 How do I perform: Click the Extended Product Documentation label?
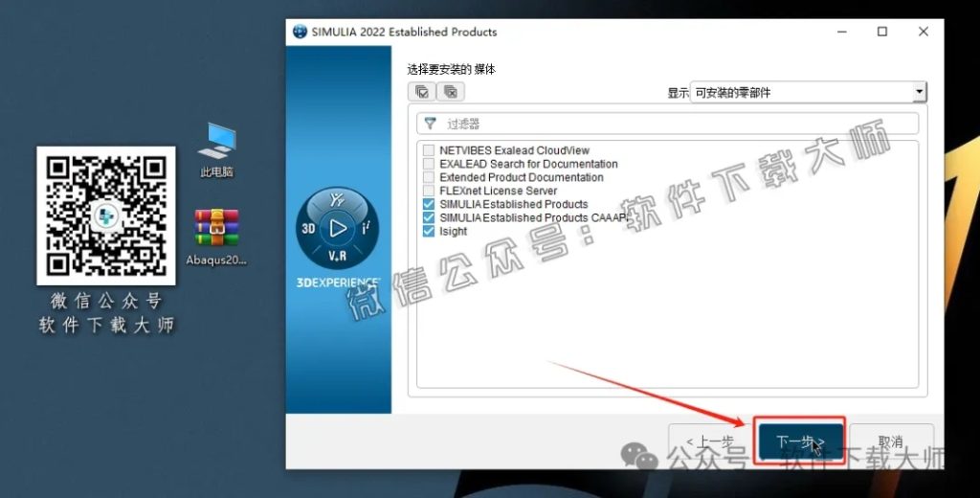coord(522,177)
